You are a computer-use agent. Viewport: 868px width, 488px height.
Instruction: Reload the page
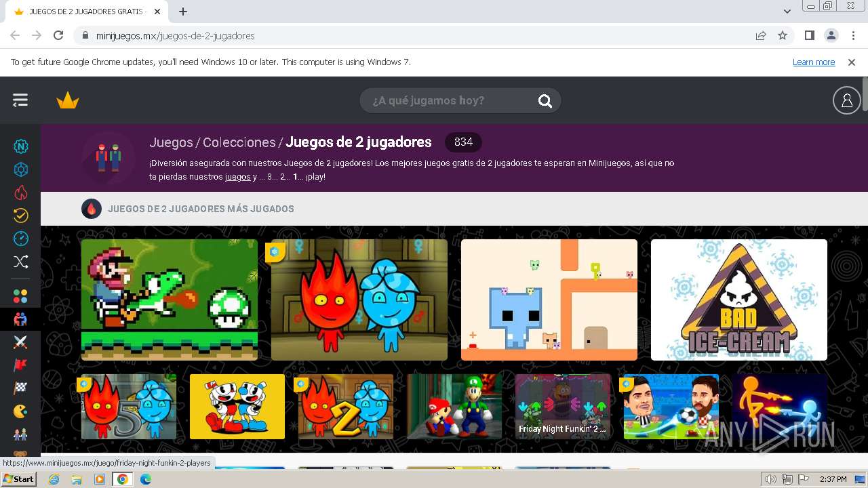pos(58,35)
